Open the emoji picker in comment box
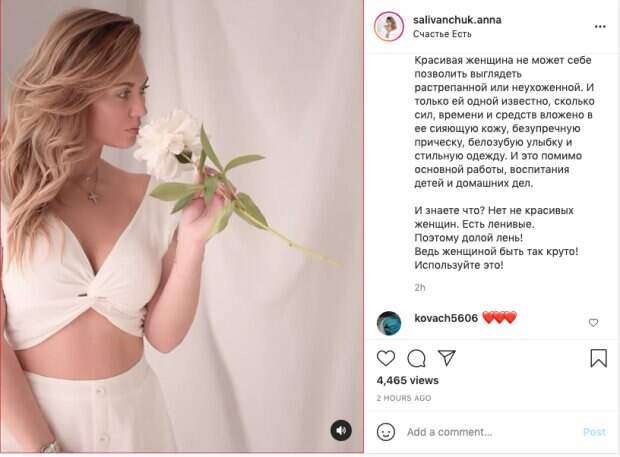The height and width of the screenshot is (457, 620). click(x=386, y=432)
